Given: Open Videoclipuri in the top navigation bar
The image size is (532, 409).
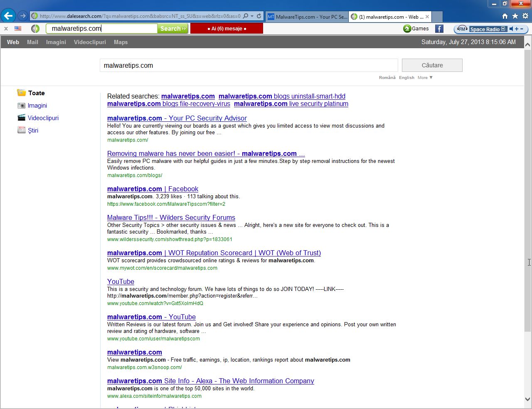Looking at the screenshot, I should coord(90,42).
